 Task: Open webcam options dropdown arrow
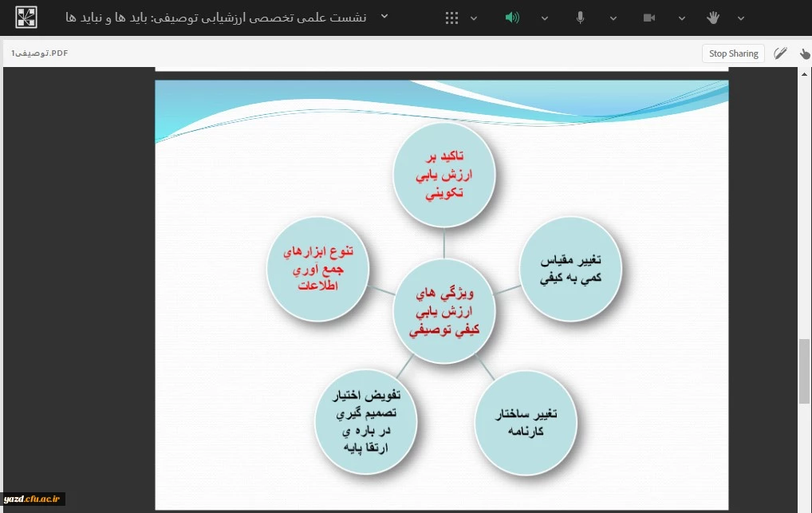click(682, 18)
